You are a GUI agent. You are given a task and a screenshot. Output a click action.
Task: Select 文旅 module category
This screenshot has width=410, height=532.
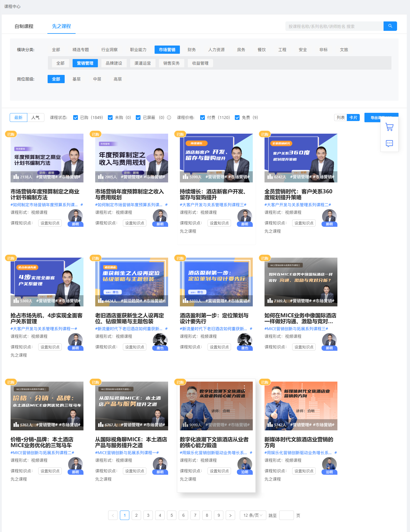(344, 50)
